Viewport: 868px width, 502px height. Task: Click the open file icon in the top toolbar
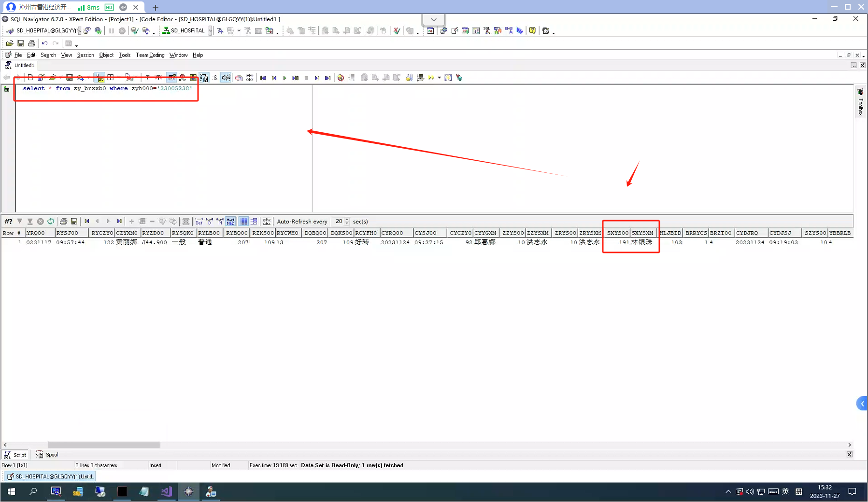click(10, 43)
